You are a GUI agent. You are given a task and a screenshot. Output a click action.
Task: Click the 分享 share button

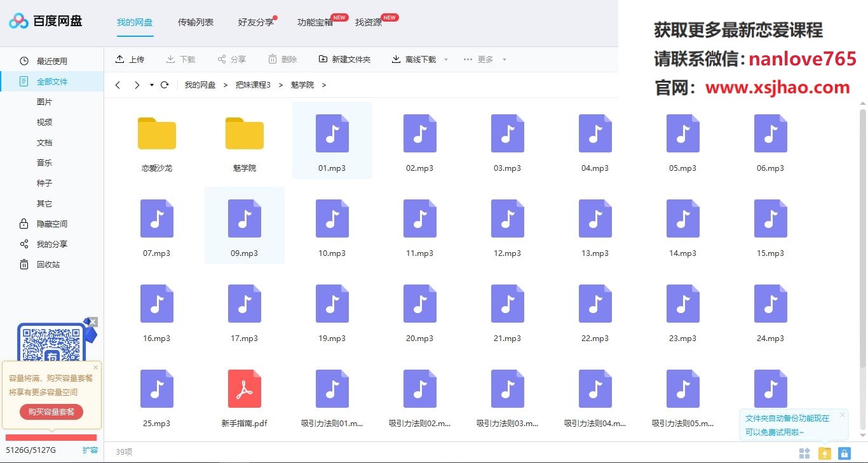231,59
